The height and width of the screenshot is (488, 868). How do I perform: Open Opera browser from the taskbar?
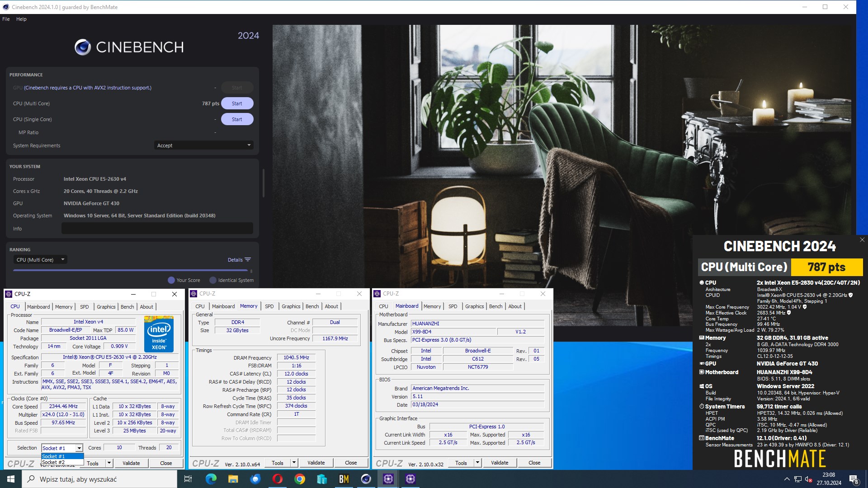278,479
